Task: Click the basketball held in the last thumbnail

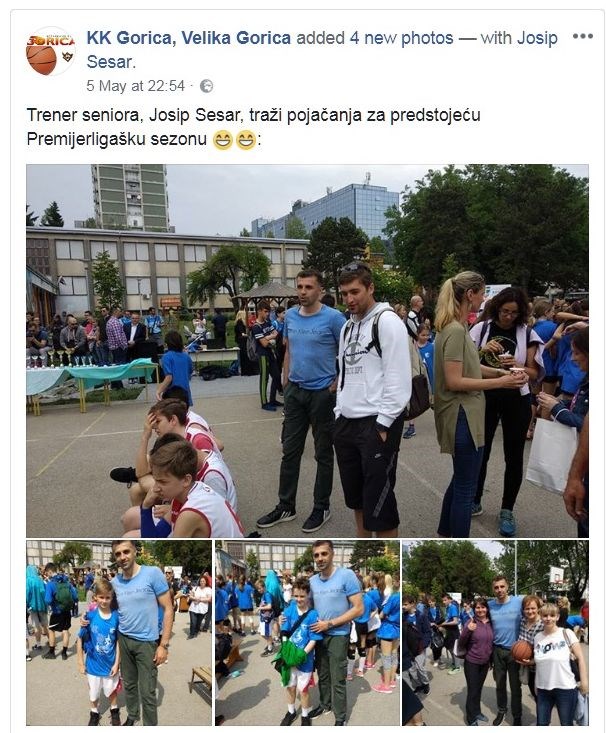Action: (x=521, y=651)
